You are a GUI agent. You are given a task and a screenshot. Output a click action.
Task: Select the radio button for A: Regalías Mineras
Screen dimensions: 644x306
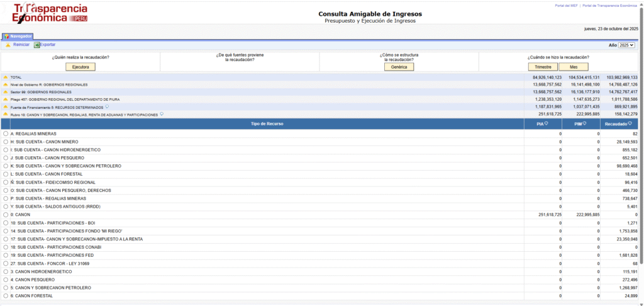click(x=6, y=134)
